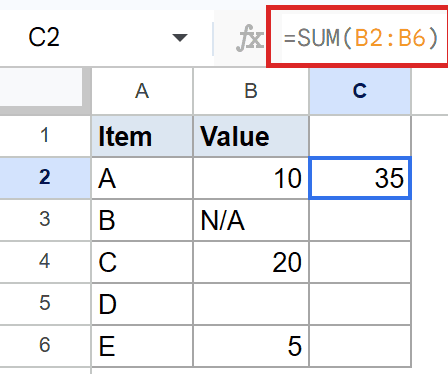Select empty cell C6 beside 5

(360, 346)
